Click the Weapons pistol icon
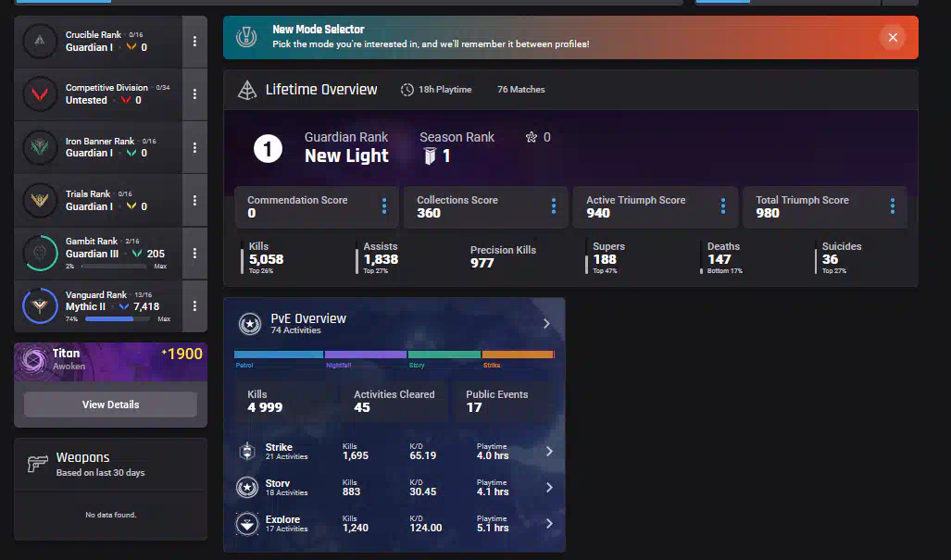Screen dimensions: 951x560 point(38,464)
